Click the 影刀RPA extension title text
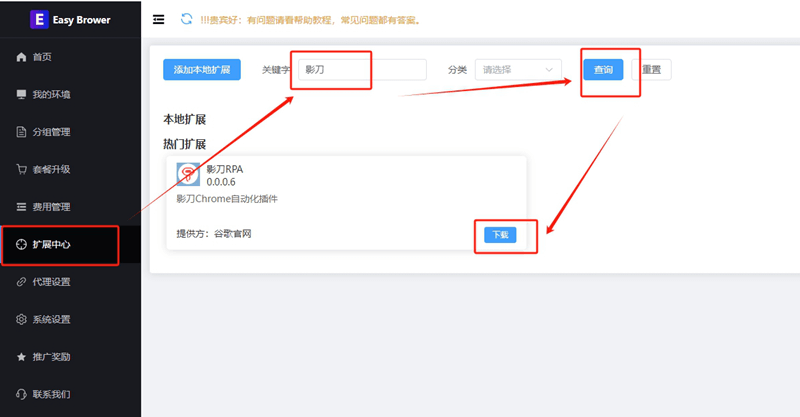The width and height of the screenshot is (800, 417). point(224,169)
